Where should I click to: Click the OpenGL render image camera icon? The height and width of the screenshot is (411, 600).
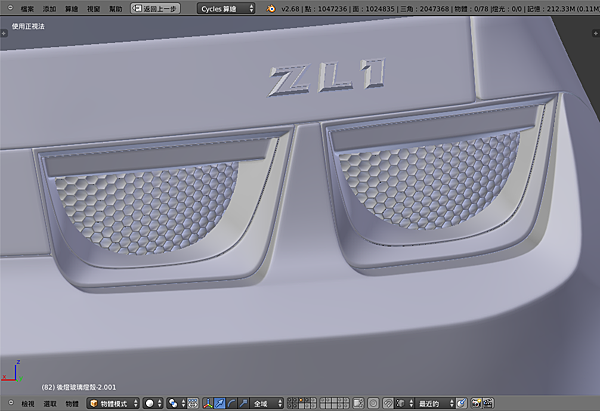[x=476, y=403]
